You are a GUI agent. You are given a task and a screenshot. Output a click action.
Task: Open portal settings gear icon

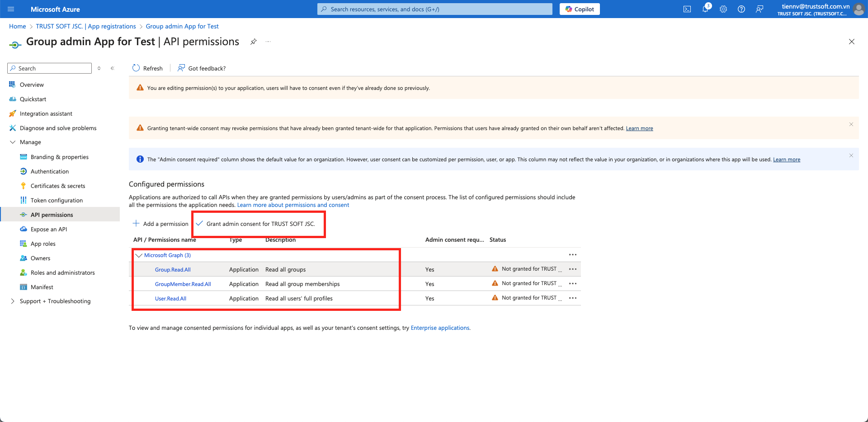pyautogui.click(x=723, y=9)
